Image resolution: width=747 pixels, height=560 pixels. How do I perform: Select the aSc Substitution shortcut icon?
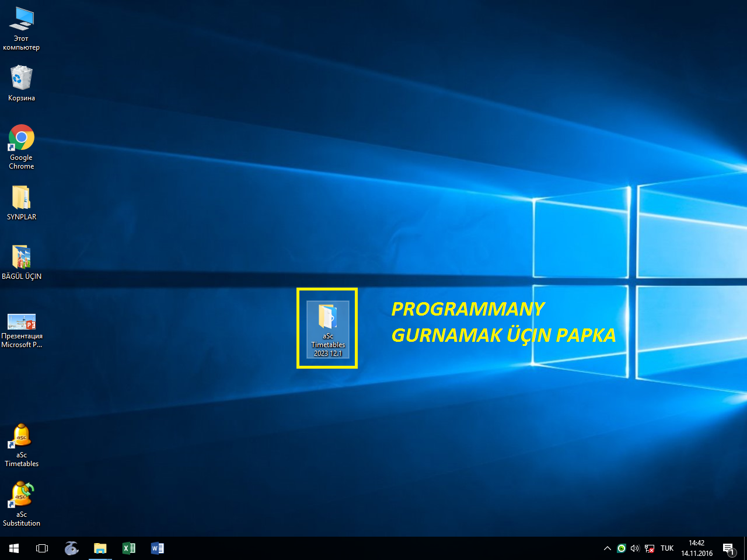tap(22, 504)
